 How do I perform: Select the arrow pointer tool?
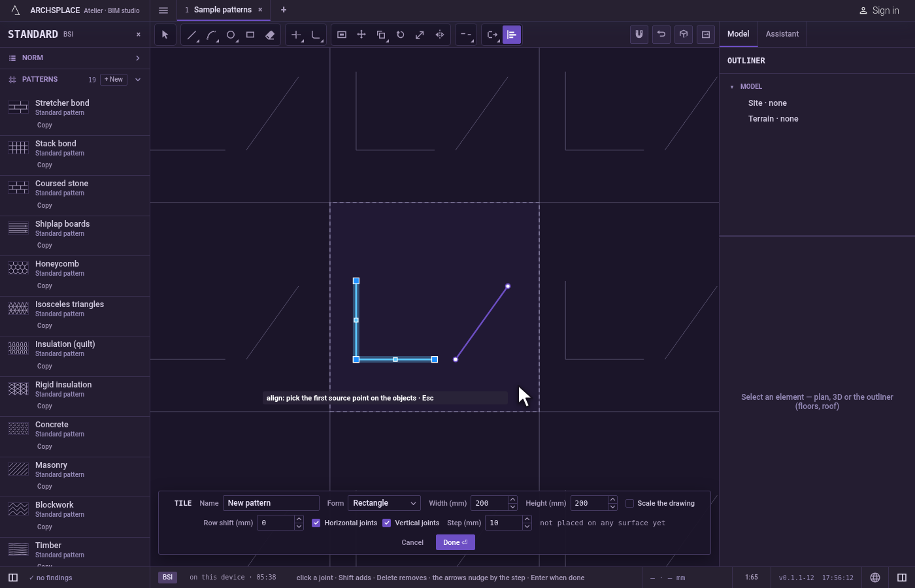click(165, 35)
